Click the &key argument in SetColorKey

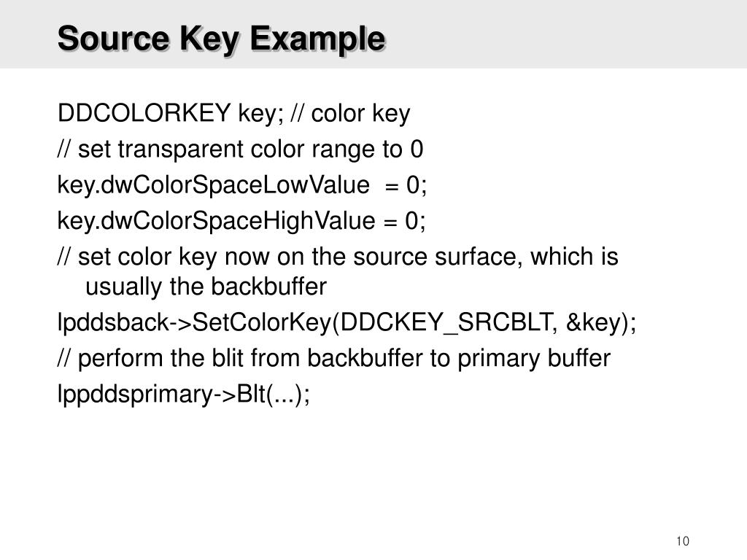click(x=594, y=322)
